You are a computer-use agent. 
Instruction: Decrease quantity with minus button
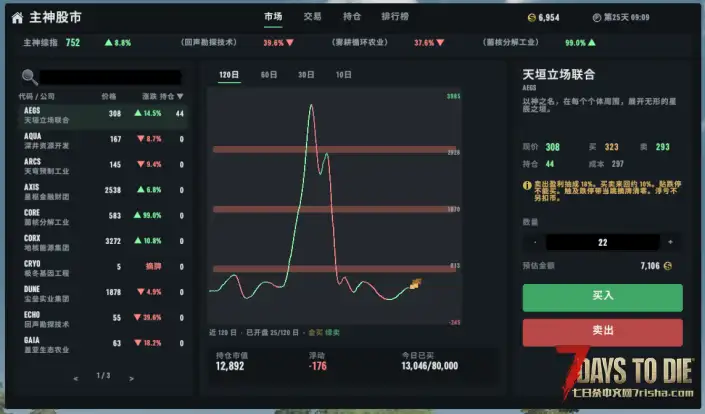(x=535, y=242)
